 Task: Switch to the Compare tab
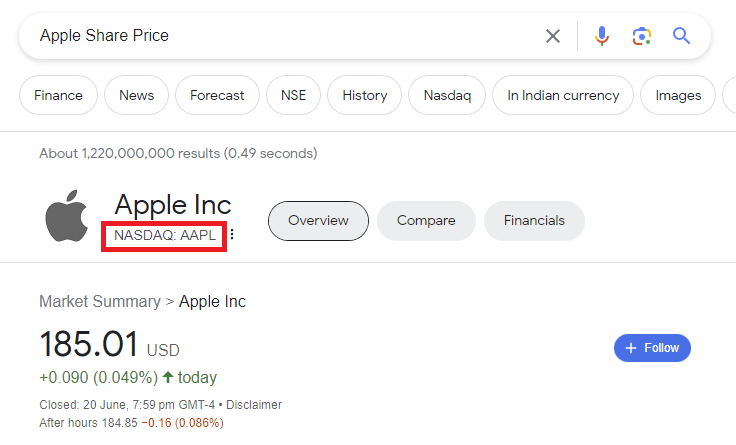click(426, 221)
